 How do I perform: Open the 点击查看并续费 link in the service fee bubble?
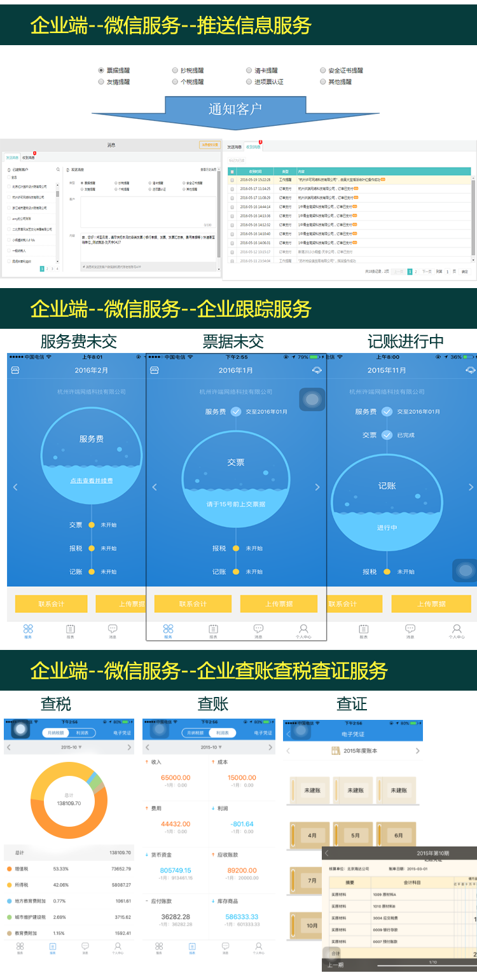pyautogui.click(x=92, y=481)
